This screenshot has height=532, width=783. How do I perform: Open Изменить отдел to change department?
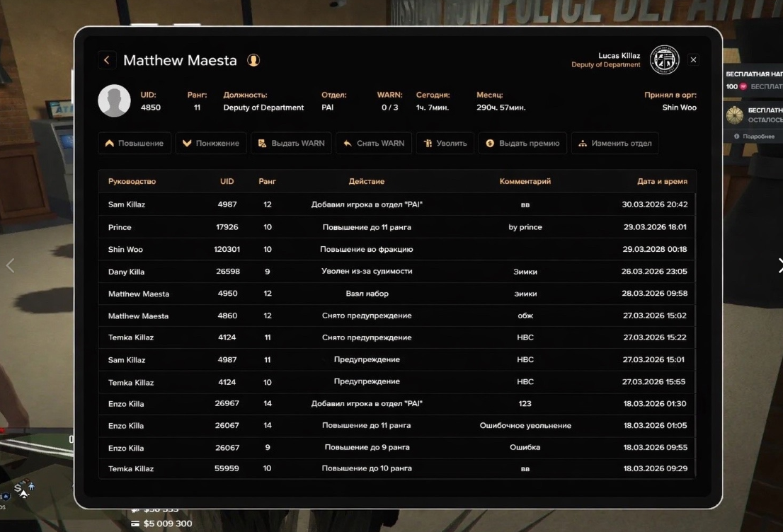(615, 143)
